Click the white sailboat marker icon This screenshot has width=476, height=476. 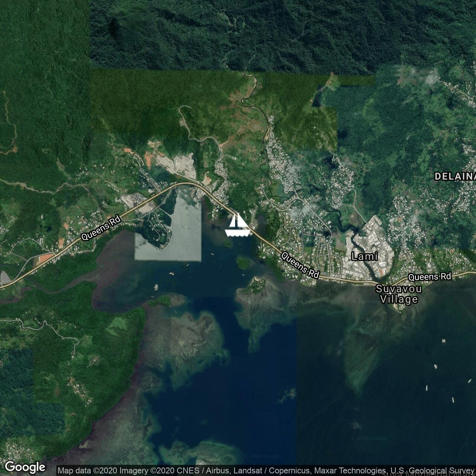click(x=237, y=226)
